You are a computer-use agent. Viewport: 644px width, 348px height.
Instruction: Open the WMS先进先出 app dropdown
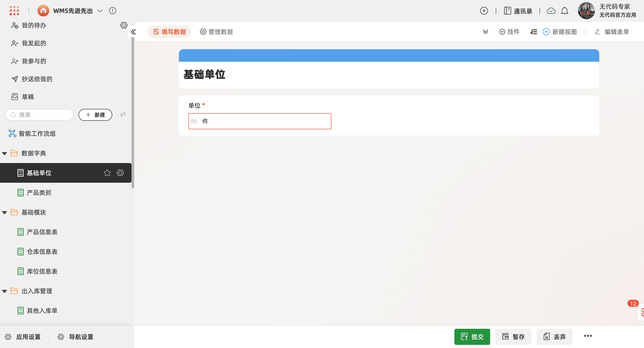coord(100,11)
